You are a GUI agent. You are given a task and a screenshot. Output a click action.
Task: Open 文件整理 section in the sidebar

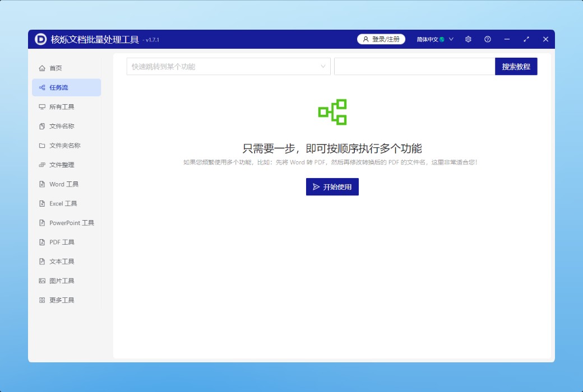coord(62,165)
